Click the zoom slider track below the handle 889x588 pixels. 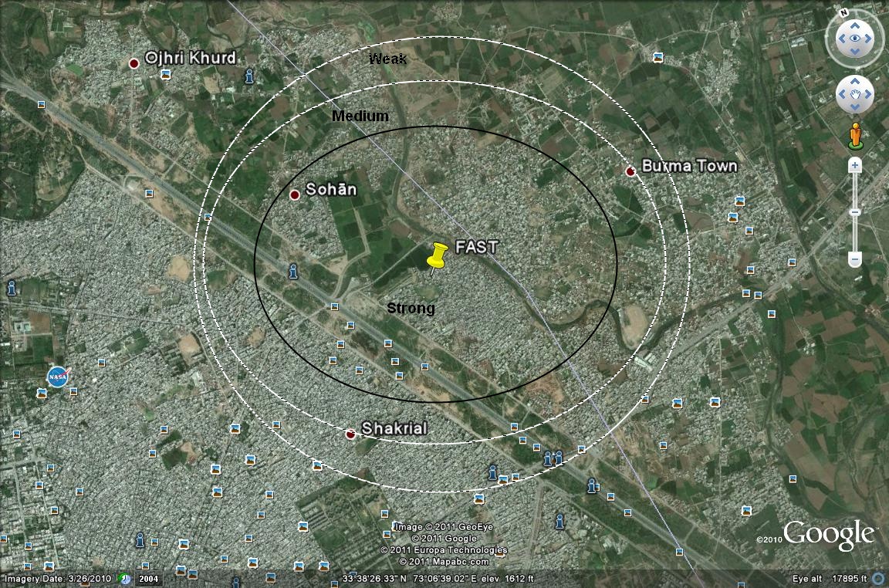coord(854,234)
